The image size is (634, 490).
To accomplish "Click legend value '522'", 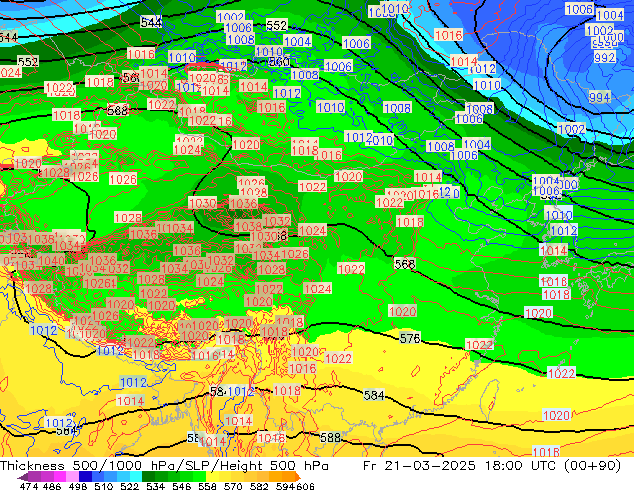I will click(x=129, y=486).
